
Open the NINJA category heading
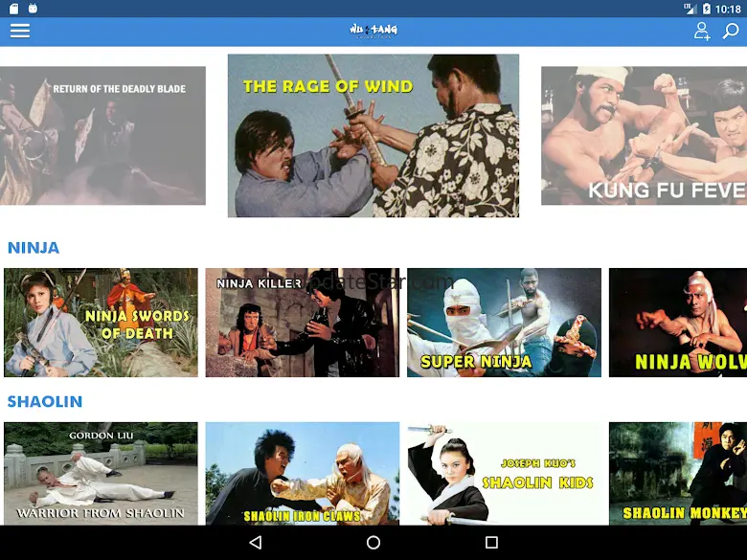[x=34, y=248]
